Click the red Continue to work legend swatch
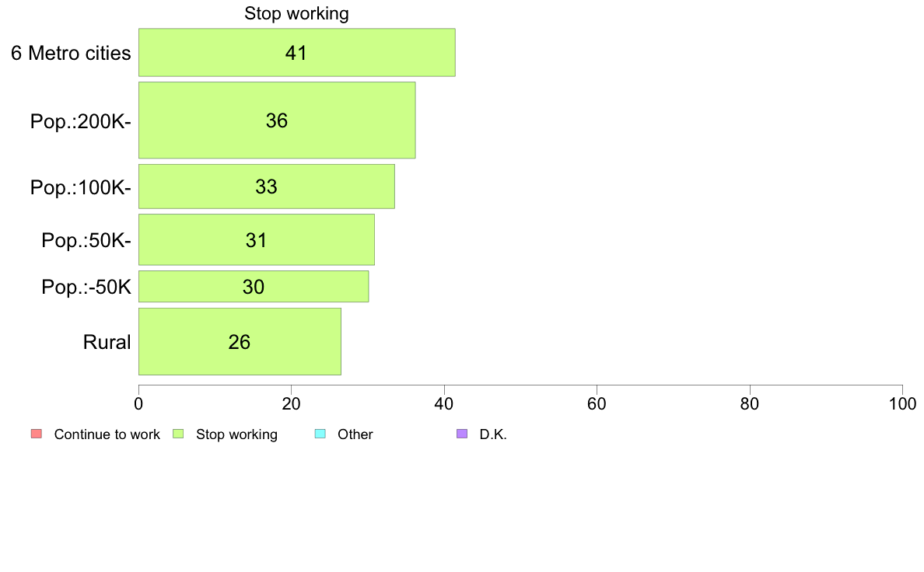Screen dimensions: 924x572 click(37, 434)
